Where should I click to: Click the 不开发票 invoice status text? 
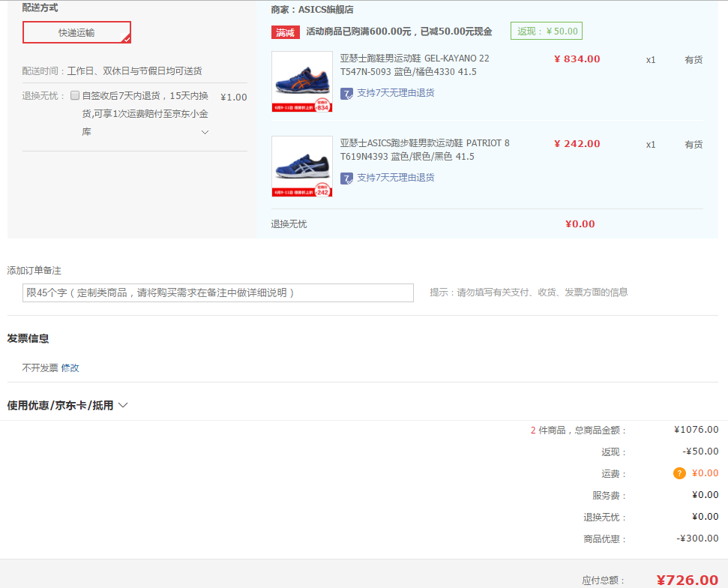40,367
